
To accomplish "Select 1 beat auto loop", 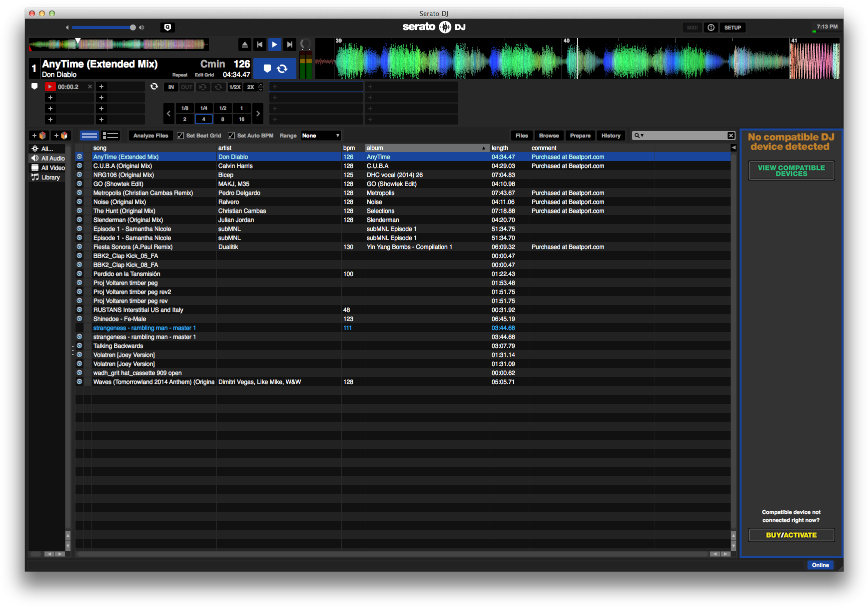I will click(x=241, y=108).
